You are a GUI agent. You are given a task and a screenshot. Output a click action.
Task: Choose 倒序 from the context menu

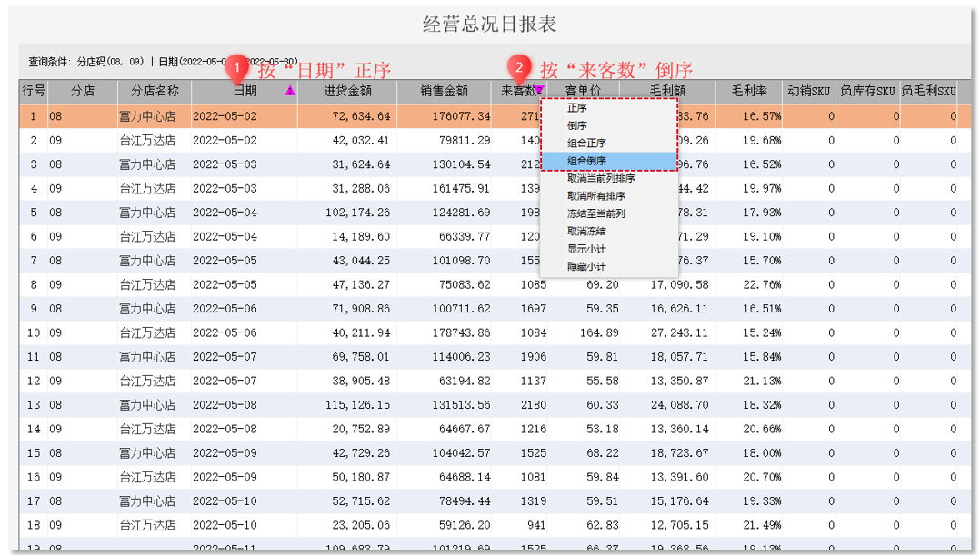(x=577, y=125)
